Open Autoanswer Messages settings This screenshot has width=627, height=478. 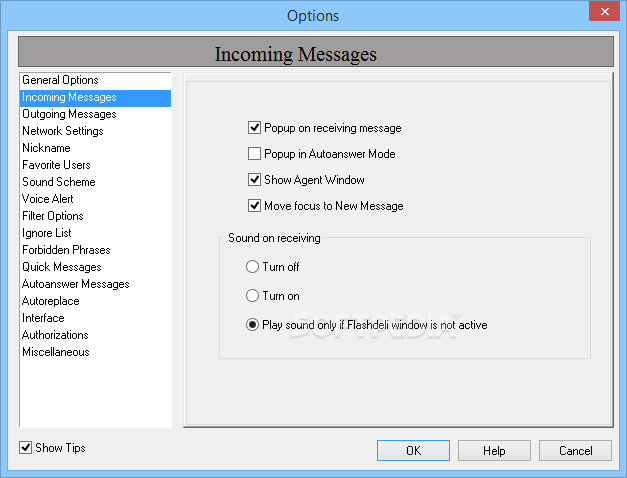(95, 284)
